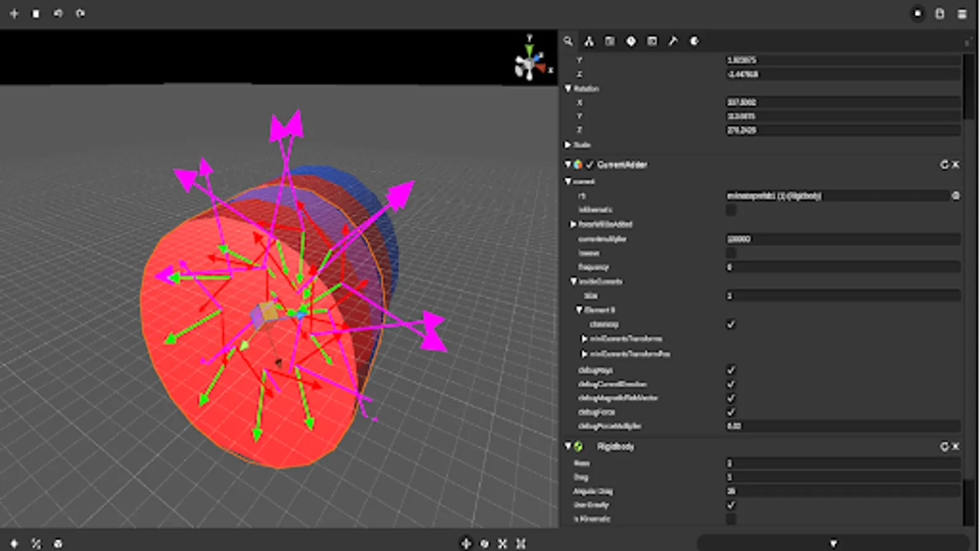Click the percent-style icon in the bottom-left bar

point(36,543)
